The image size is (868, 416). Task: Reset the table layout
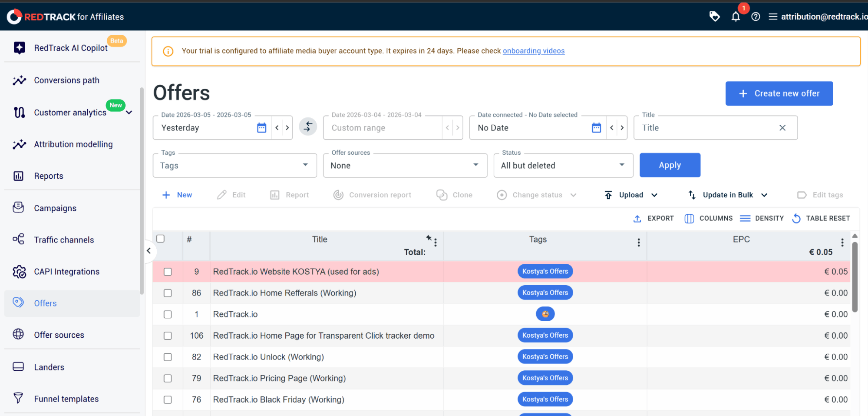821,218
